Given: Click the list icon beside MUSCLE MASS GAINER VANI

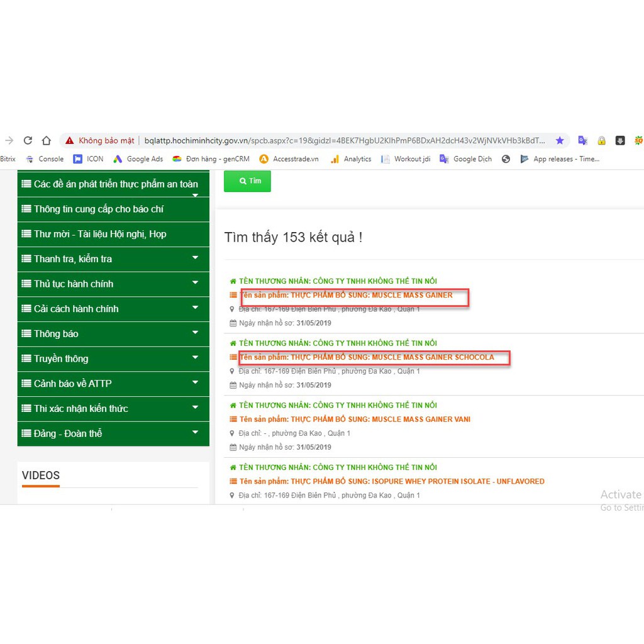Looking at the screenshot, I should point(233,419).
